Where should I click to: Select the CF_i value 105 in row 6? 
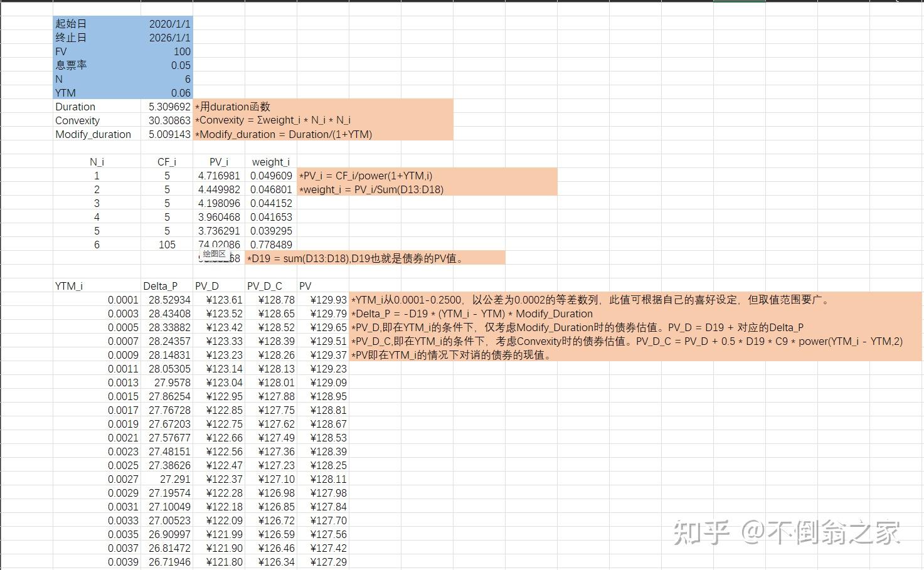(166, 245)
